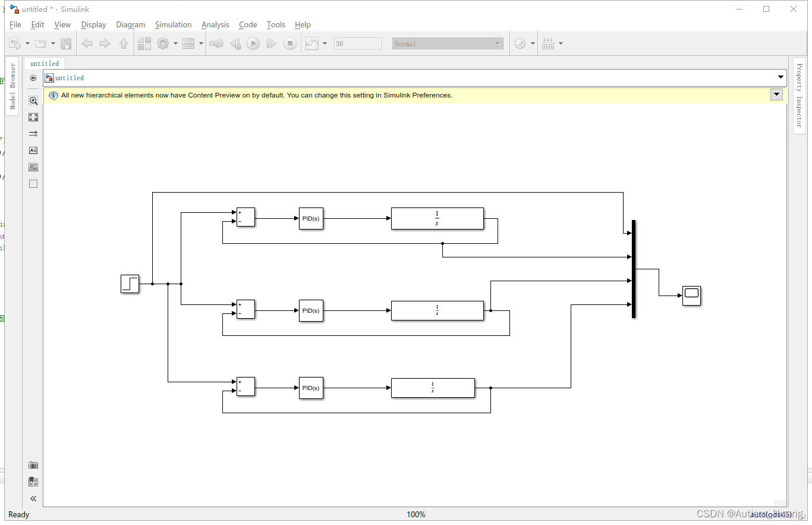
Task: Expand the Open recent files arrow
Action: [x=53, y=43]
